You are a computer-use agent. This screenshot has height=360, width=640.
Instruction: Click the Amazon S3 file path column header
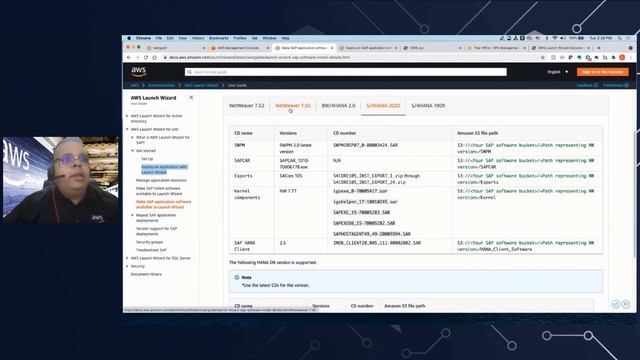(477, 133)
